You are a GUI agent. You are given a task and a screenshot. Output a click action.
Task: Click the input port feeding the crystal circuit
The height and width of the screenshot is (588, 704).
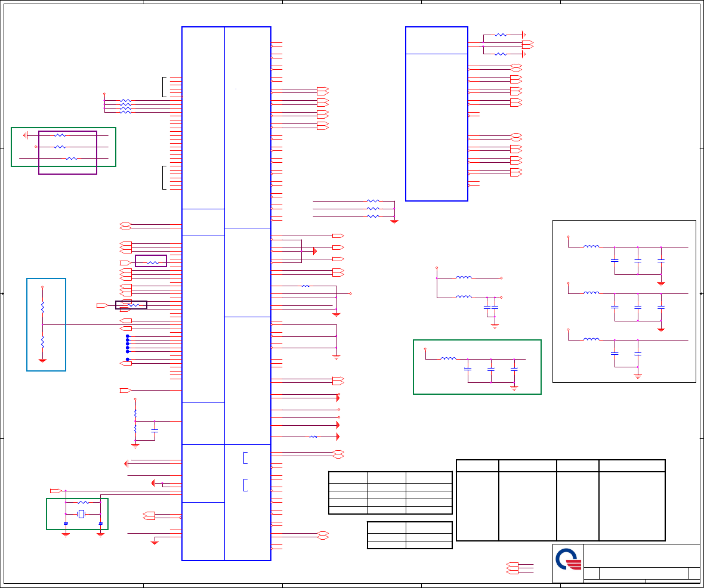click(x=55, y=491)
